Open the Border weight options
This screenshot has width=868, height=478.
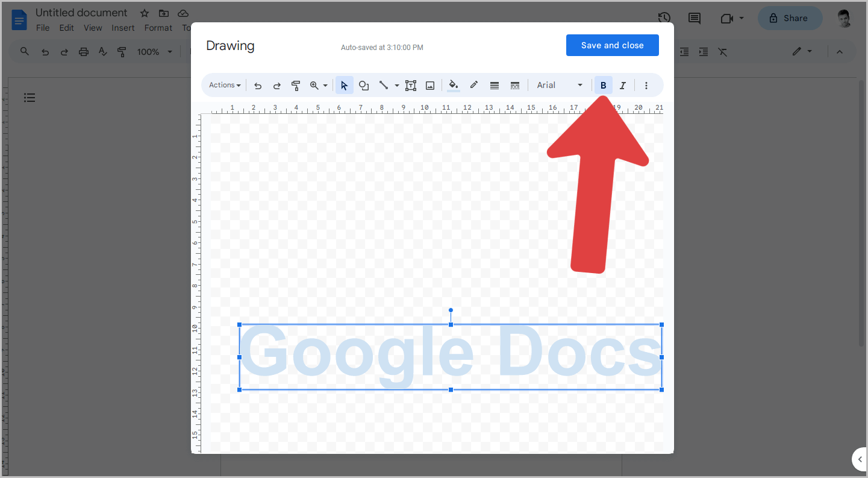(495, 86)
